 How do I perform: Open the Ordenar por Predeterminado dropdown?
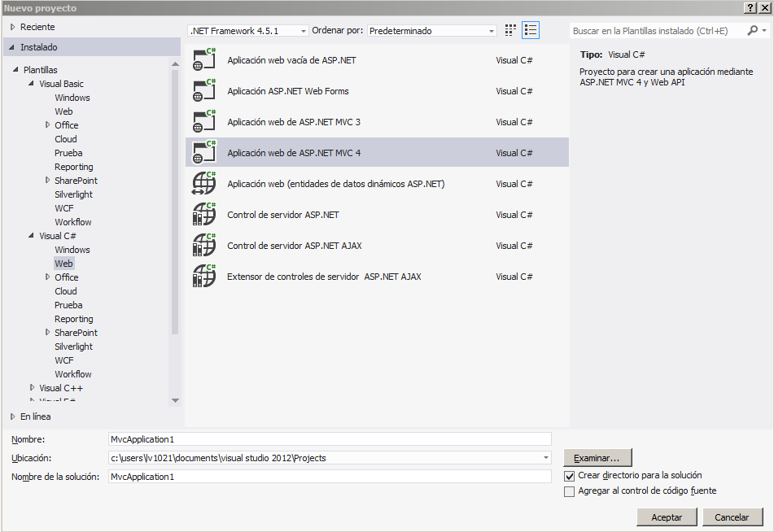[x=432, y=31]
